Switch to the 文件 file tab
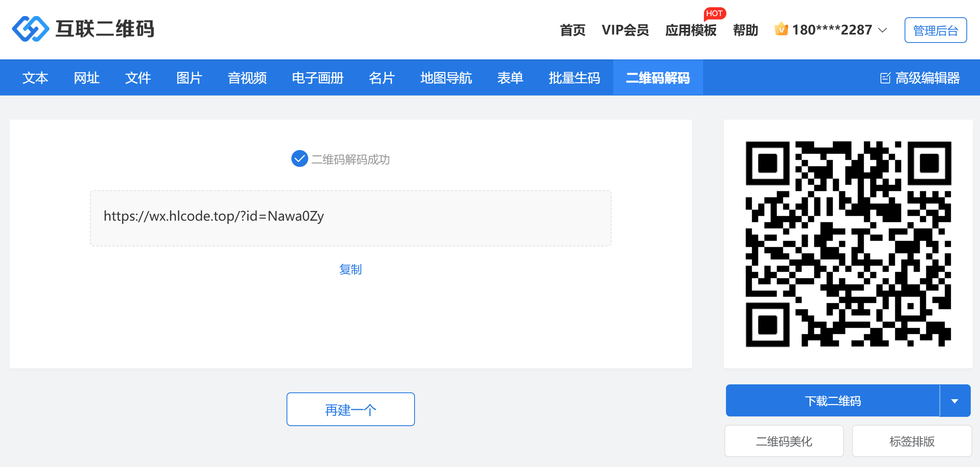The image size is (980, 467). 138,78
